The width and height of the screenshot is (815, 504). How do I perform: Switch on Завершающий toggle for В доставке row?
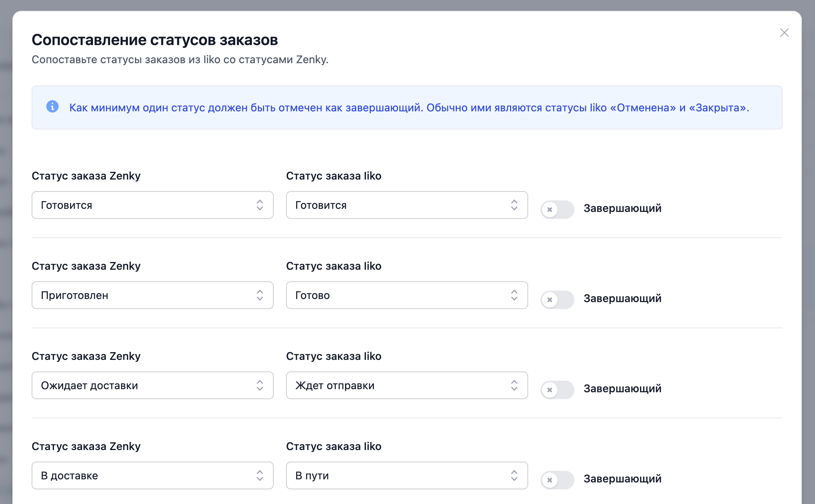point(557,480)
